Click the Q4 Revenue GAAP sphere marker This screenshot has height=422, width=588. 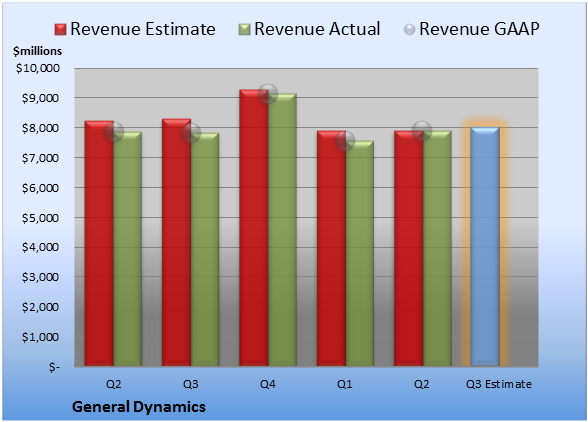(268, 94)
